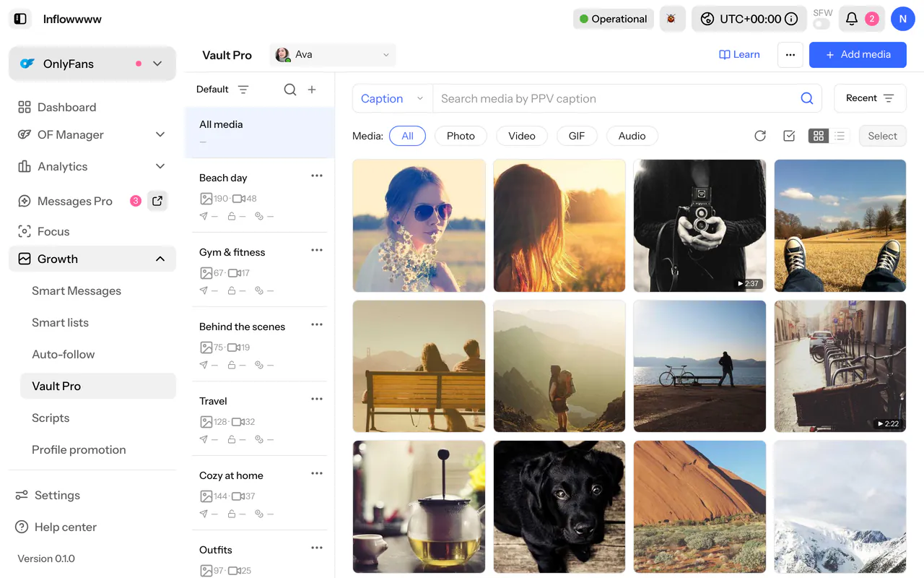Select the All media folder
Viewport: 924px width, 578px height.
pyautogui.click(x=260, y=132)
